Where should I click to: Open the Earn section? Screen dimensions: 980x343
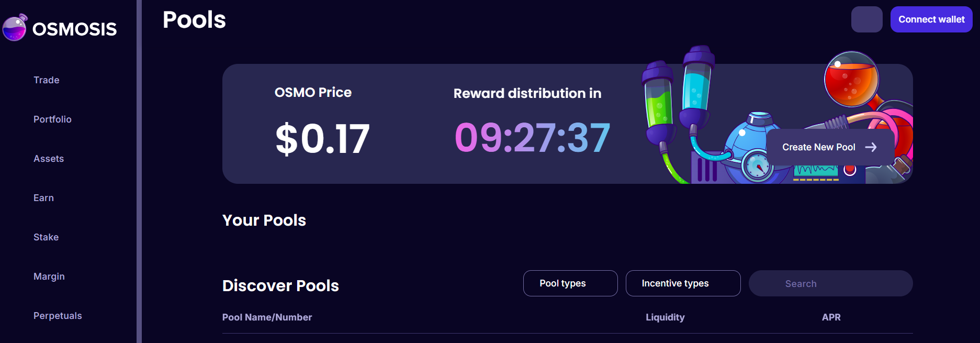pos(43,198)
